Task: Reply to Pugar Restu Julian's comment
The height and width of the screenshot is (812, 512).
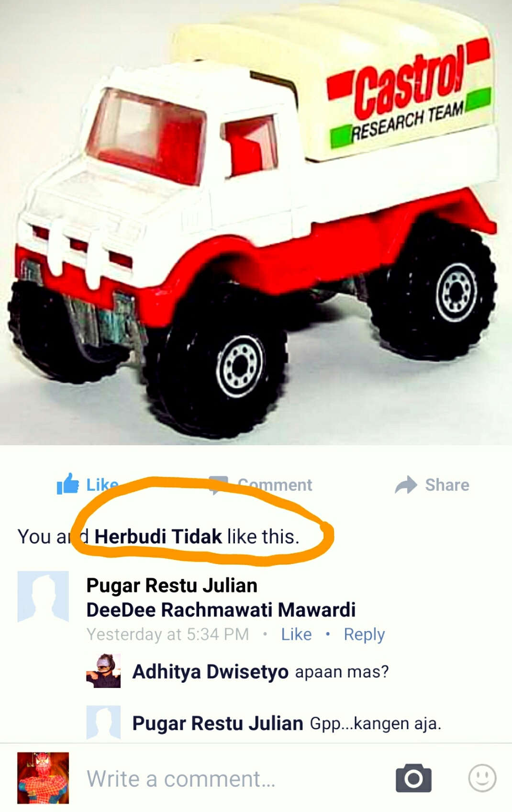Action: coord(364,634)
